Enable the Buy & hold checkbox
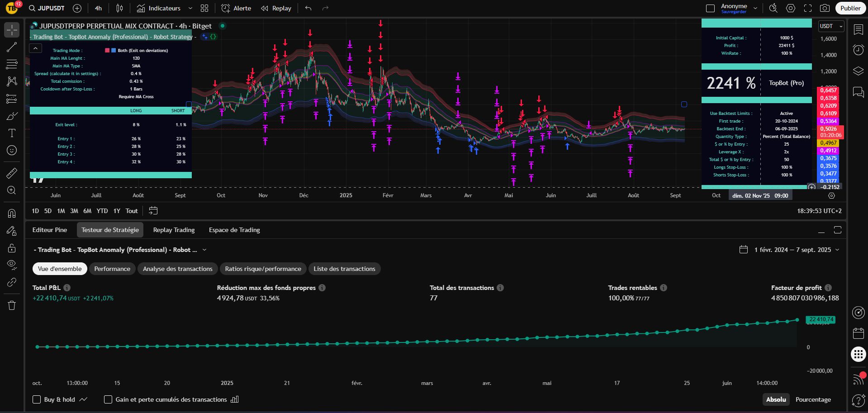 (37, 399)
